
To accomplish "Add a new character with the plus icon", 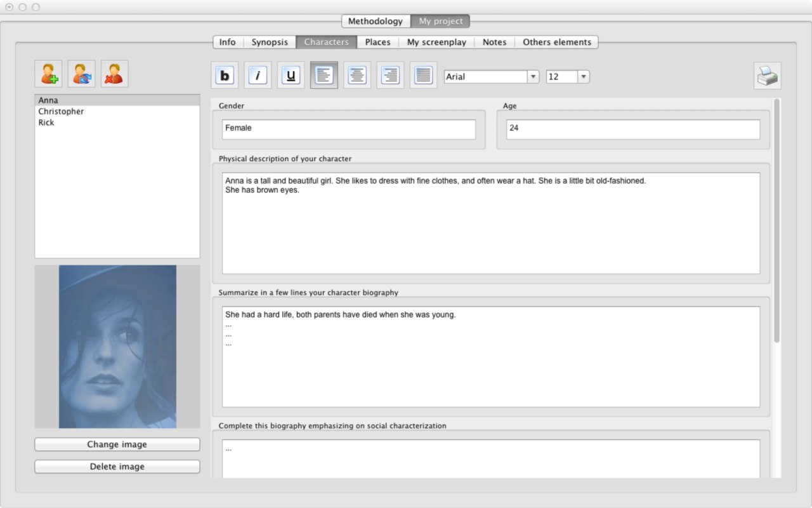I will pyautogui.click(x=49, y=74).
